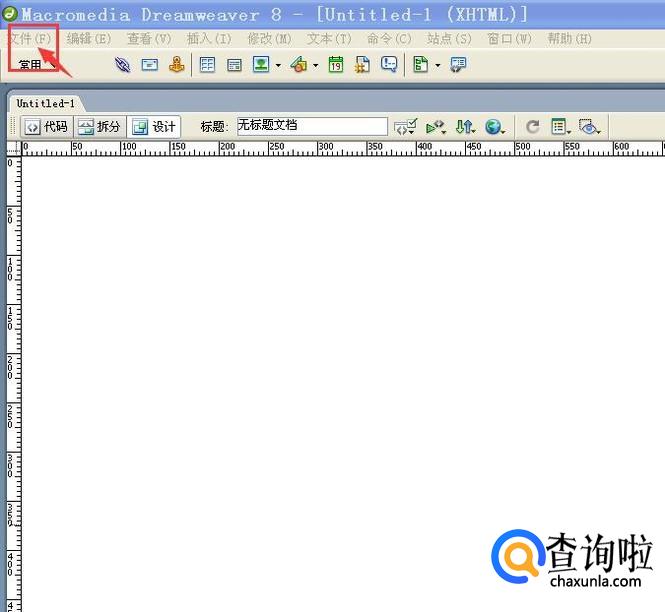
Task: Open the 修改(M) menu
Action: point(270,39)
